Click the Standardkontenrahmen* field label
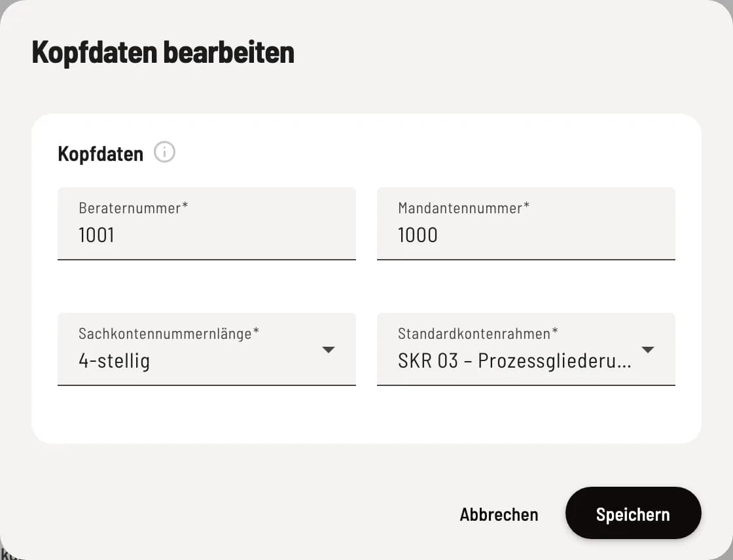733x560 pixels. point(478,333)
